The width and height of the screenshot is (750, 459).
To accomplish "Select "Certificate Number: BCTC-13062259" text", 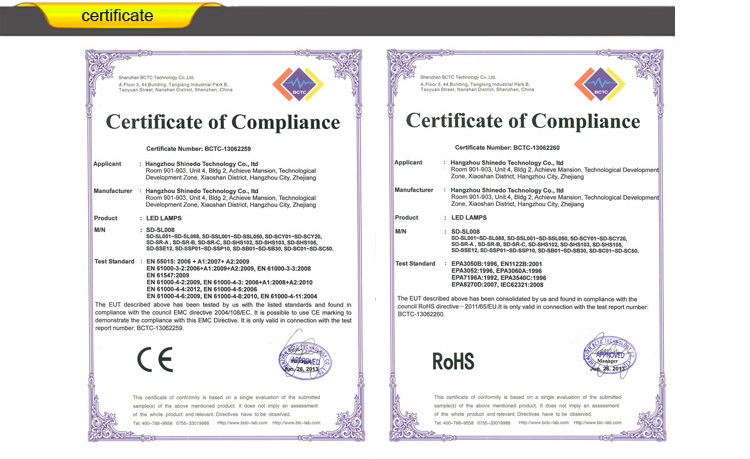I will [199, 149].
